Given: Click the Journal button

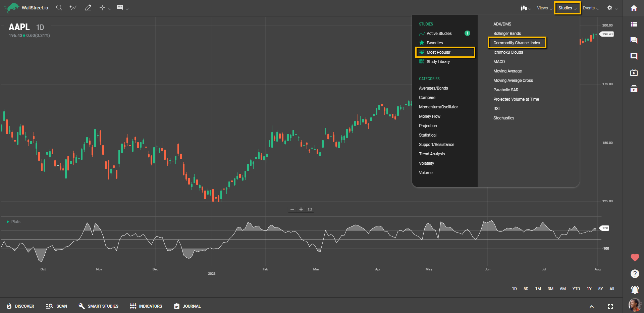Looking at the screenshot, I should [187, 306].
